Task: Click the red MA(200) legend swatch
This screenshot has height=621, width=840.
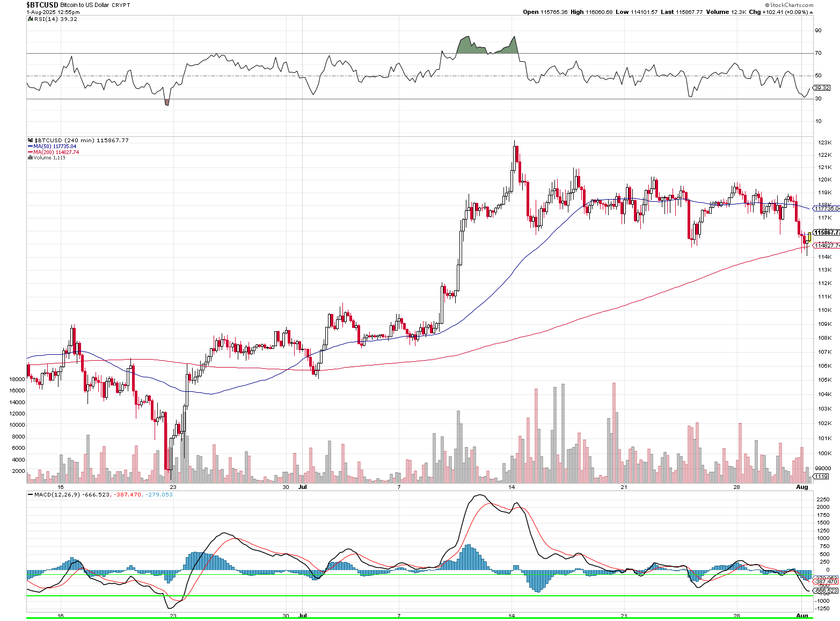Action: [30, 152]
